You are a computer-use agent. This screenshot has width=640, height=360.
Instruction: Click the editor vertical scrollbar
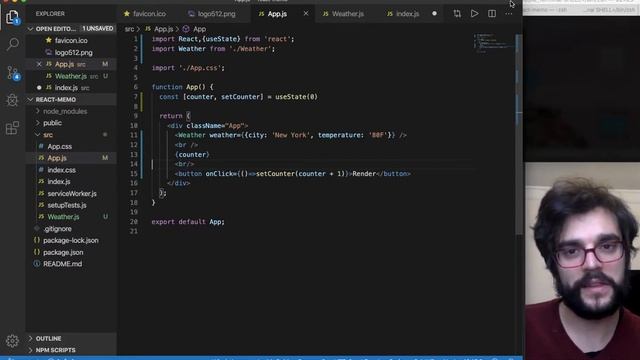pyautogui.click(x=519, y=135)
